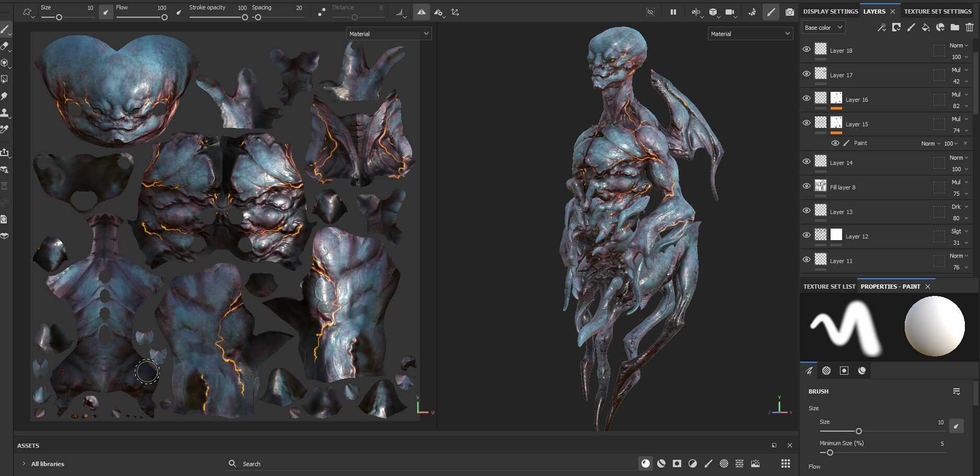This screenshot has width=980, height=476.
Task: Expand the All libraries tree
Action: point(24,463)
